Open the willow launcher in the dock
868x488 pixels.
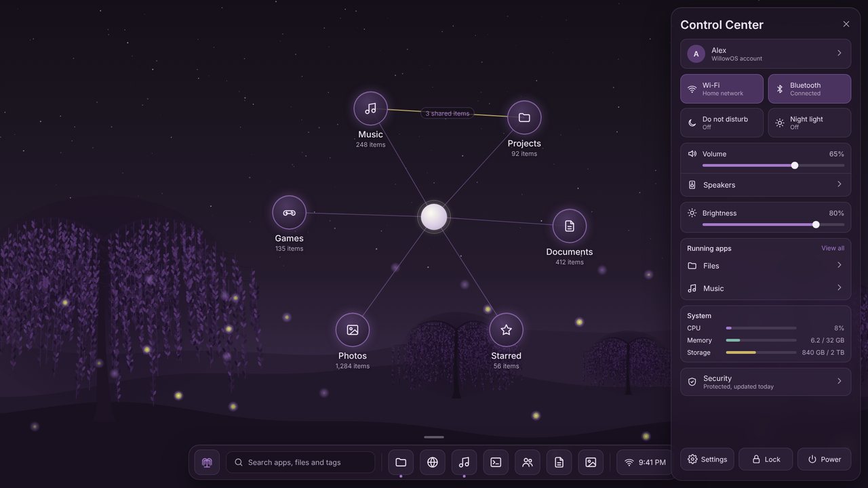click(x=207, y=462)
